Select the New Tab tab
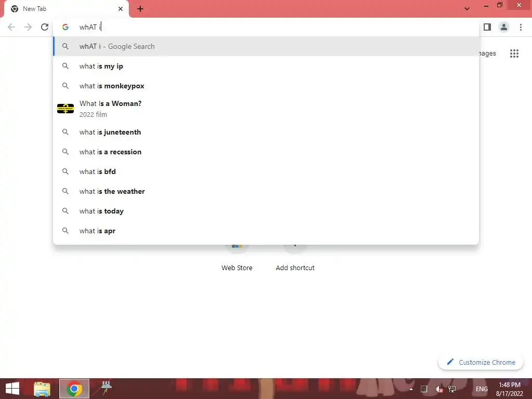Screen dimensions: 532x399 (66, 9)
